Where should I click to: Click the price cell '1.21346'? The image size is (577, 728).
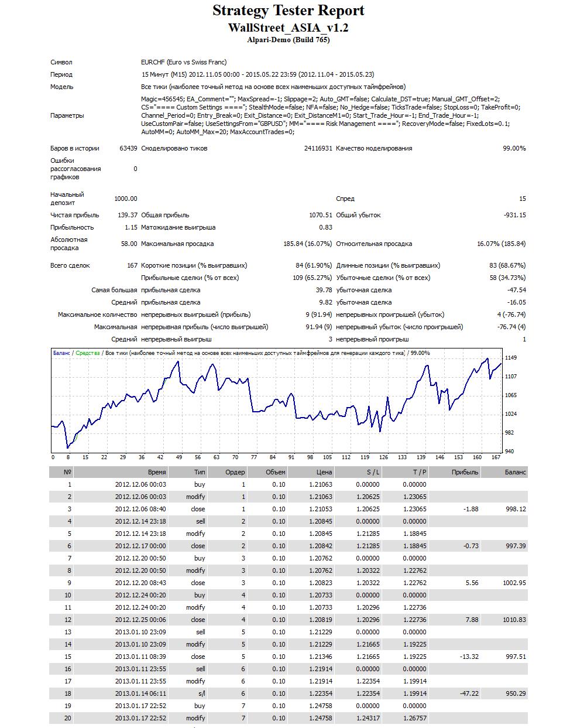click(x=321, y=657)
